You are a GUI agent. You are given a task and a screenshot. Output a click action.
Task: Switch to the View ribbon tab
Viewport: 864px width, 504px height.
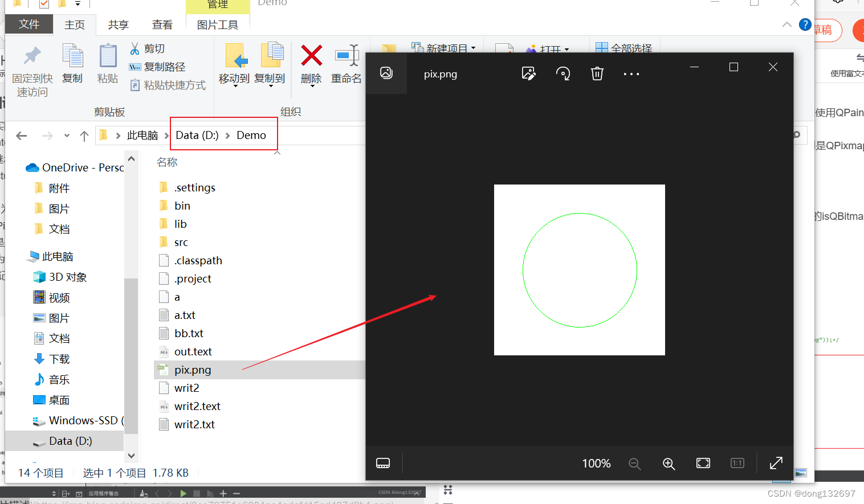[x=162, y=24]
